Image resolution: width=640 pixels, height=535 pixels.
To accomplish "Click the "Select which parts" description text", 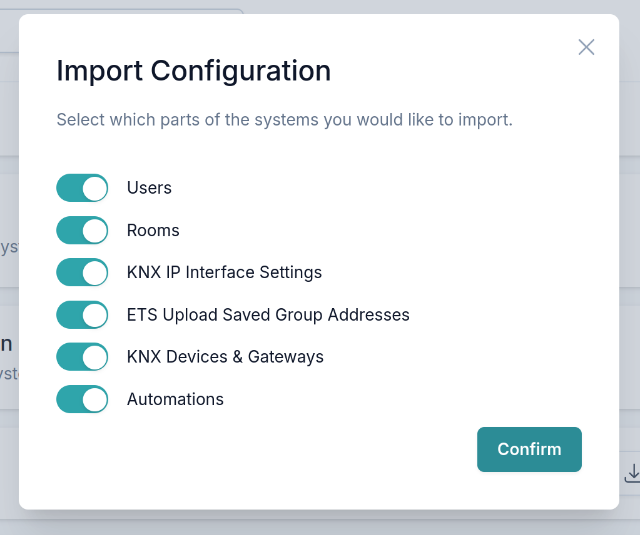I will (x=284, y=120).
